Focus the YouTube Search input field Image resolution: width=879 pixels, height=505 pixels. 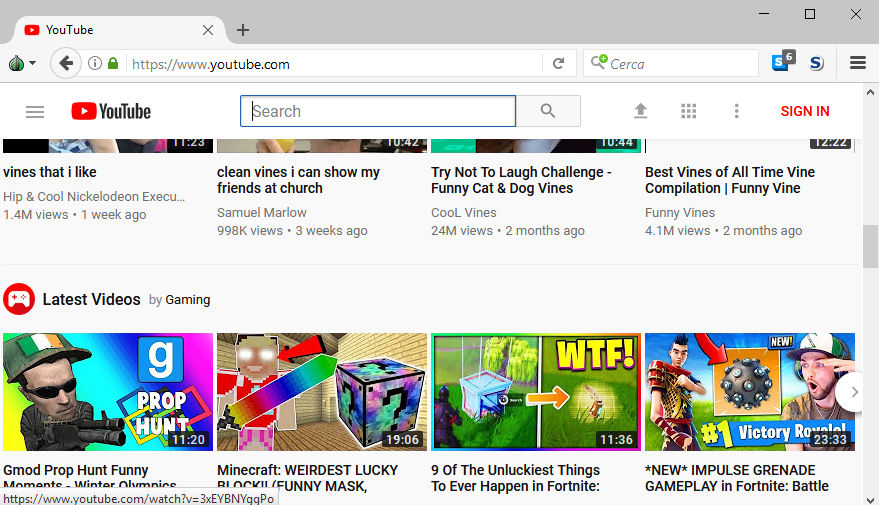click(378, 111)
